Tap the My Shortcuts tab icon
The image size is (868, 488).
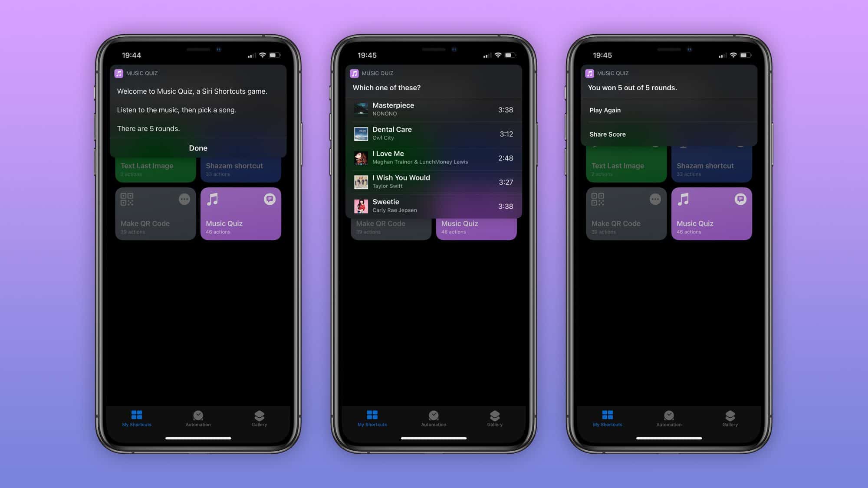pyautogui.click(x=137, y=415)
